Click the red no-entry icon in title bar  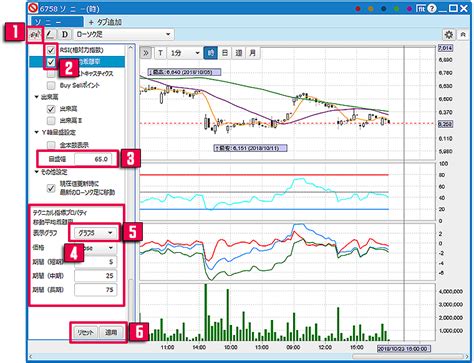[x=34, y=8]
